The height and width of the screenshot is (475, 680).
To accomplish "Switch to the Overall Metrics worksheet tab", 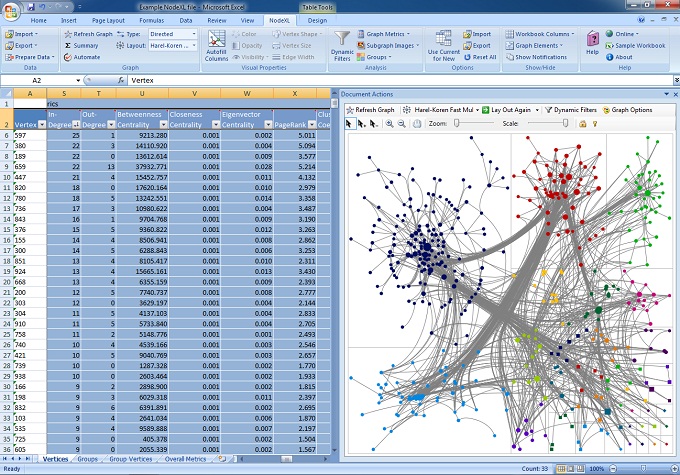I will [185, 459].
